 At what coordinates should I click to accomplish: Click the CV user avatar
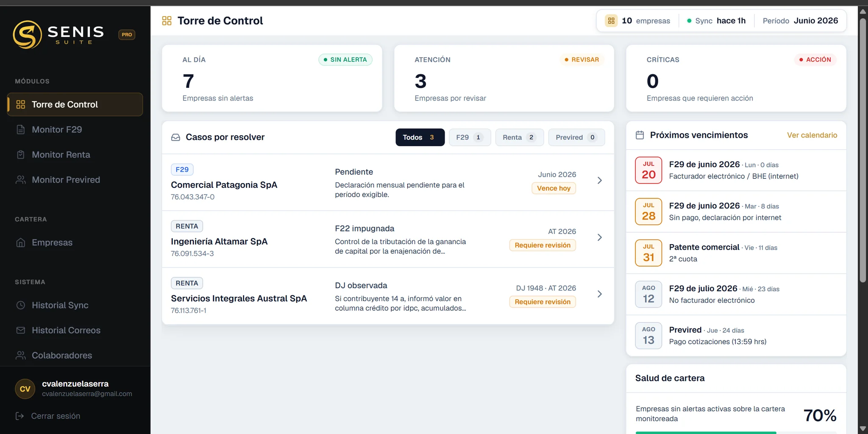pos(25,389)
